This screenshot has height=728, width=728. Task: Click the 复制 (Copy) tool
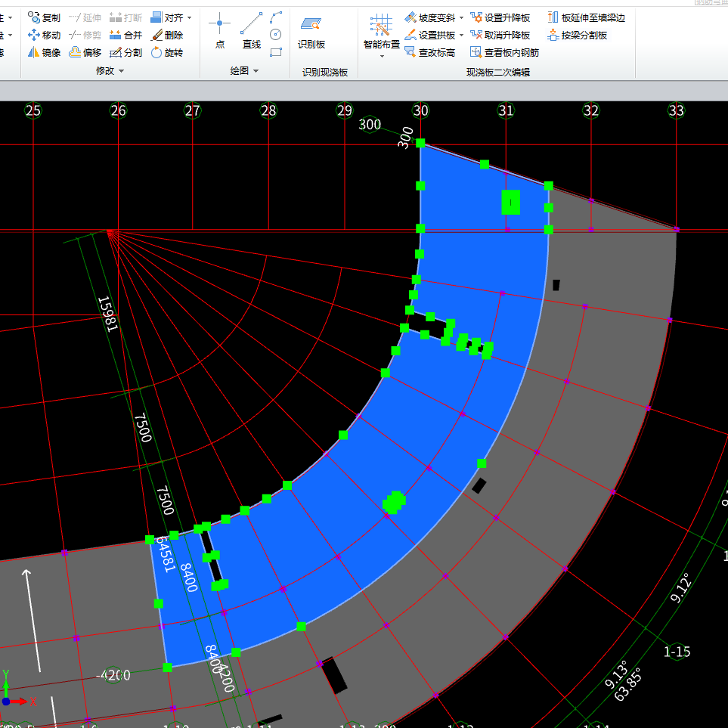tap(44, 17)
